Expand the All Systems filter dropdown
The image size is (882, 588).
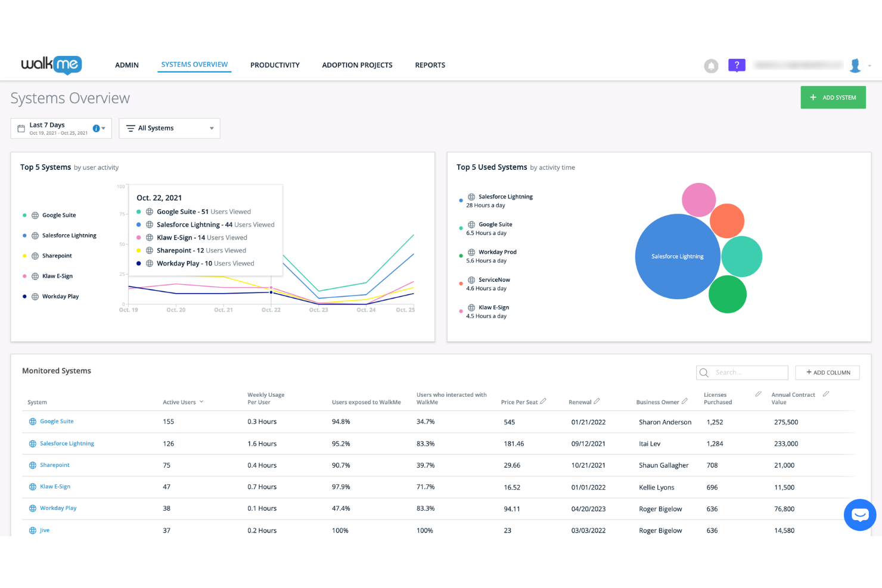[x=169, y=128]
